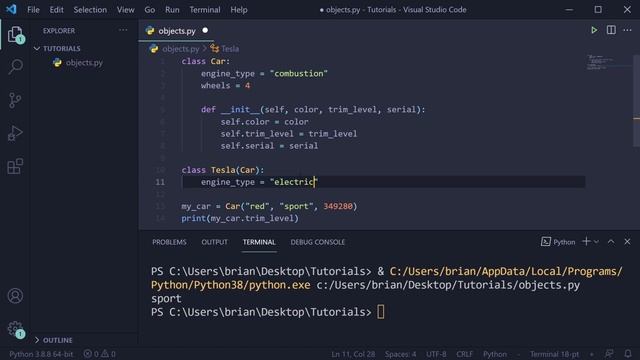Collapse the TUTORIALS folder section
Image resolution: width=640 pixels, height=360 pixels.
pyautogui.click(x=57, y=49)
